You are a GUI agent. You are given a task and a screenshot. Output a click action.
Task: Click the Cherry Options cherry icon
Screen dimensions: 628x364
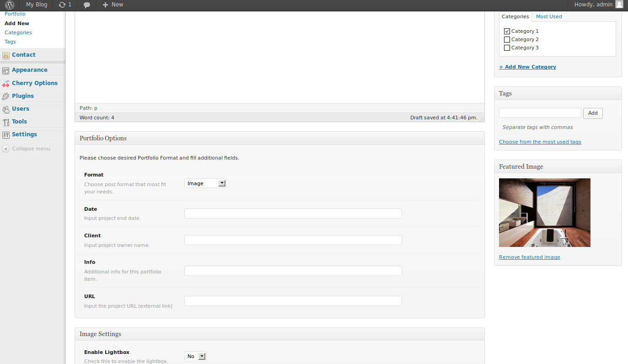(x=5, y=83)
